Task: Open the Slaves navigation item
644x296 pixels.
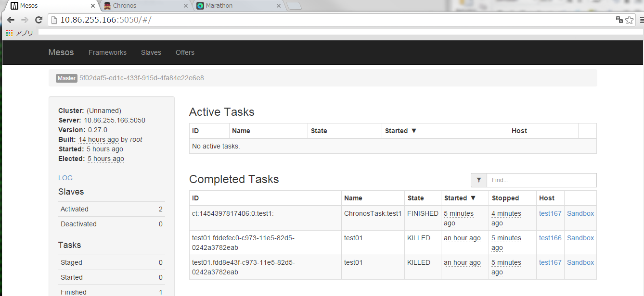Action: click(151, 52)
